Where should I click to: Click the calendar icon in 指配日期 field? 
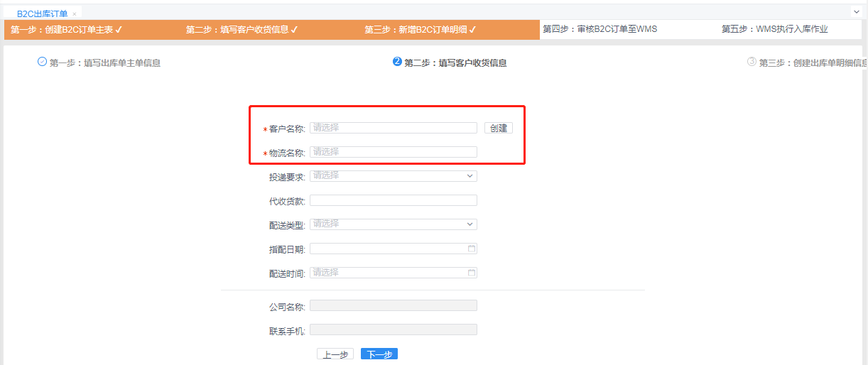coord(472,249)
